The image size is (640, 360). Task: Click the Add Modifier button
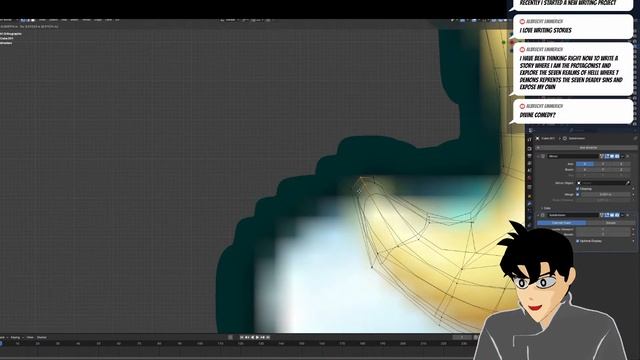coord(587,148)
